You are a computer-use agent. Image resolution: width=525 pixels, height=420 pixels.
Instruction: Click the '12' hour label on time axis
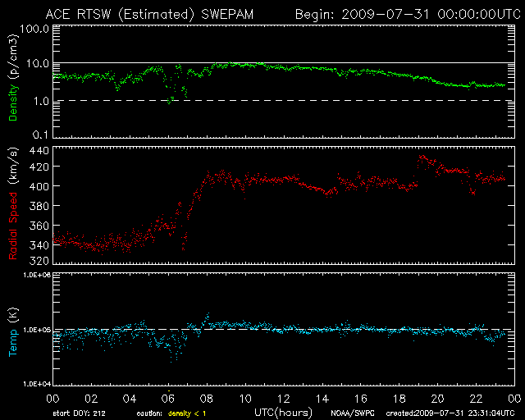(284, 399)
